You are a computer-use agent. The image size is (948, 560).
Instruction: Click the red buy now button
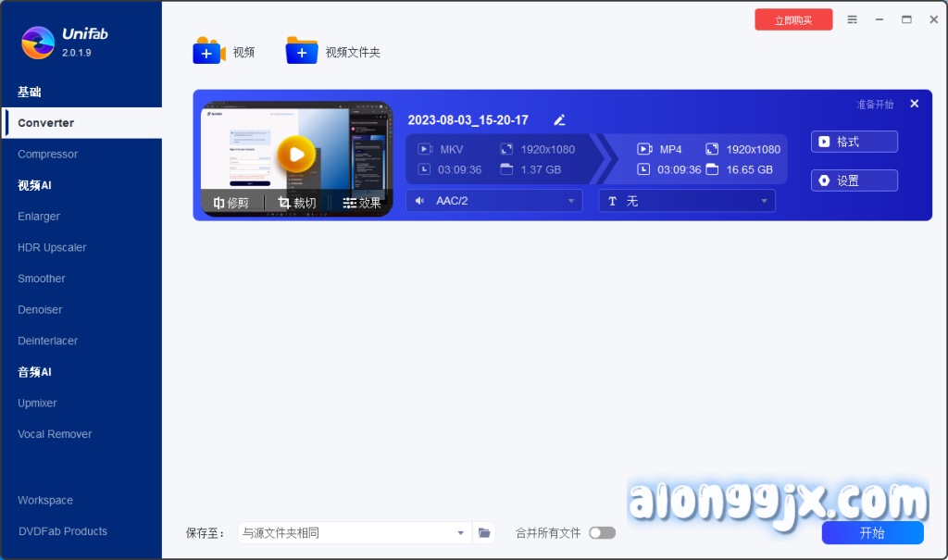pos(793,19)
